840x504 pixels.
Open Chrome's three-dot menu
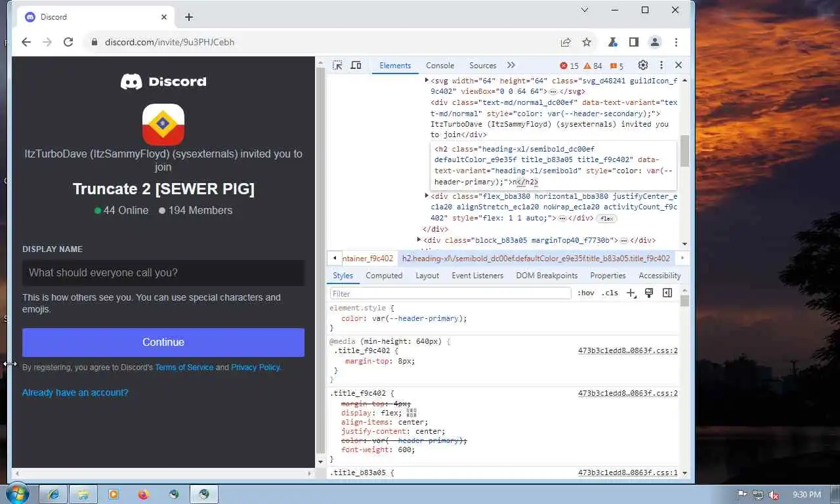coord(676,42)
